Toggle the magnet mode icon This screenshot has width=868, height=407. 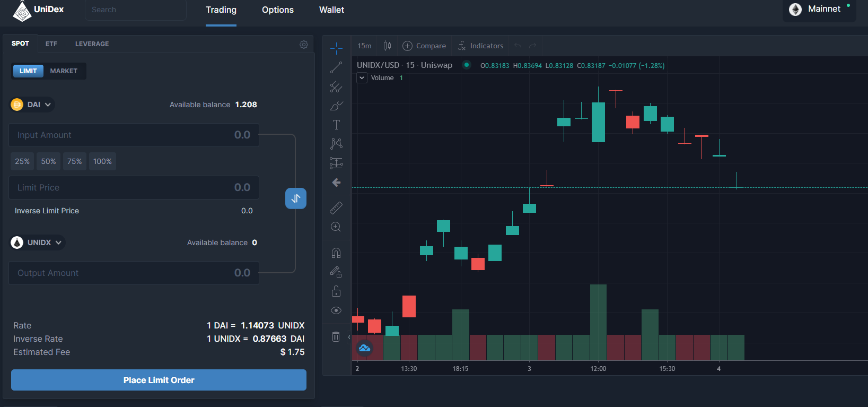click(x=336, y=253)
